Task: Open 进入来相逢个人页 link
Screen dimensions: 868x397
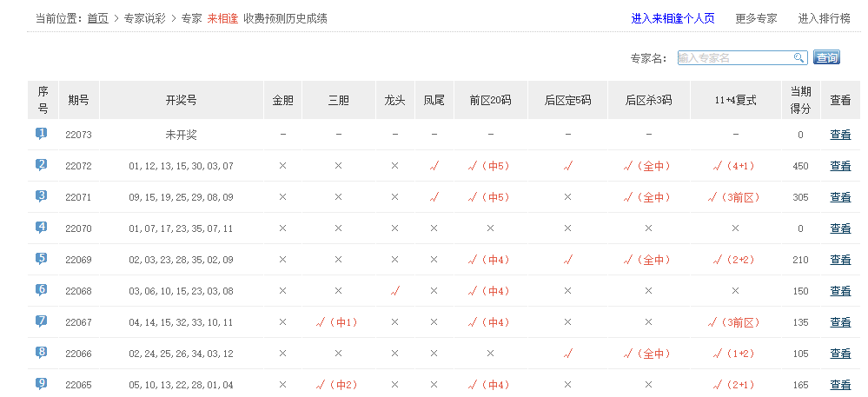Action: [673, 18]
